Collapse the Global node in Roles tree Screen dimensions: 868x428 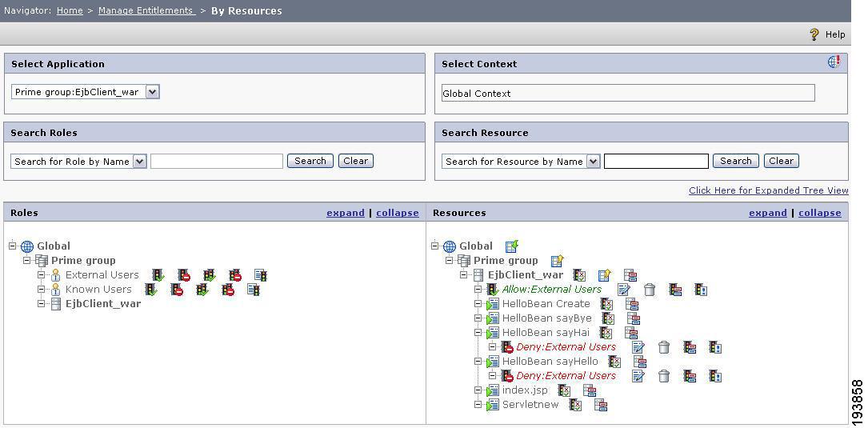(x=14, y=246)
